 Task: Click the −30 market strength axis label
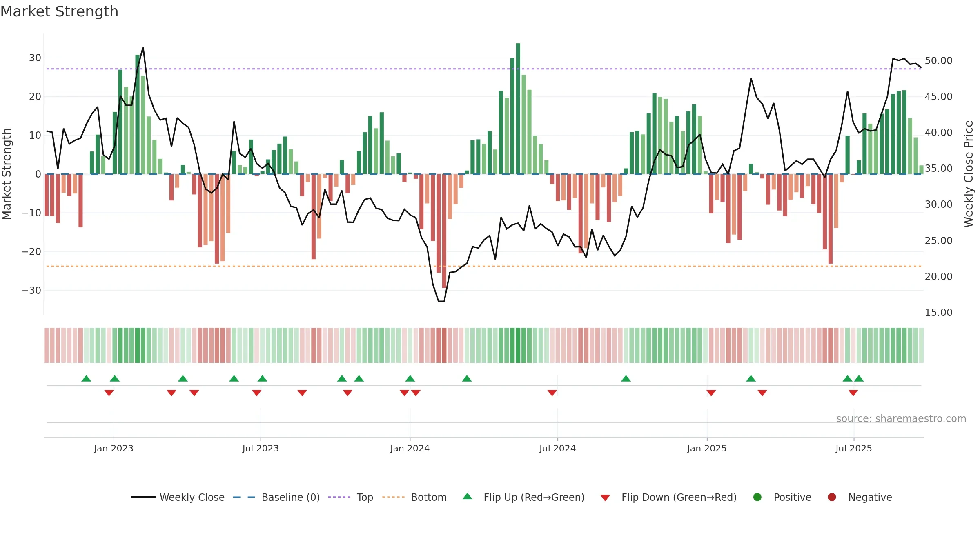[x=31, y=291]
